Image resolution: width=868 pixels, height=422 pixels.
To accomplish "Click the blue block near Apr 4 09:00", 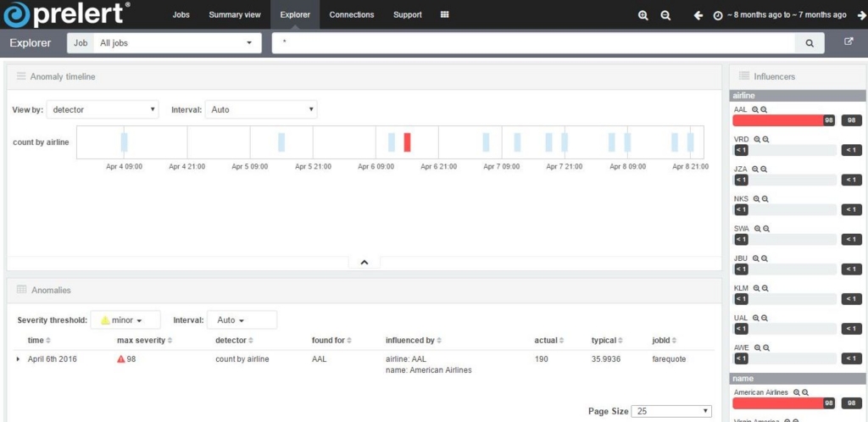I will 124,142.
